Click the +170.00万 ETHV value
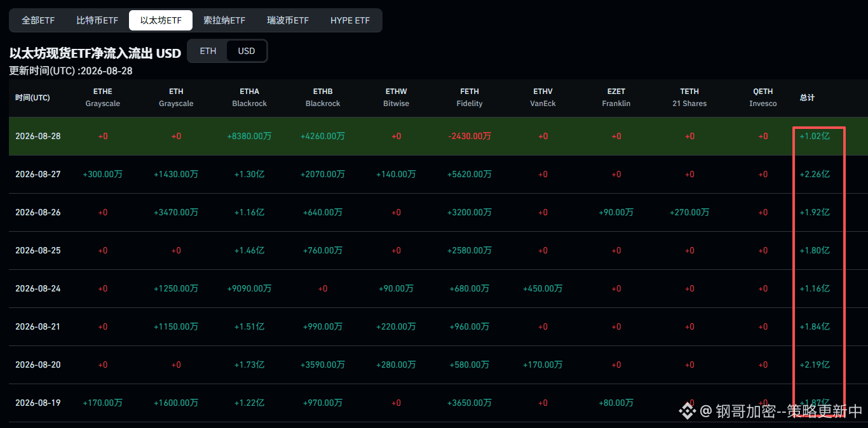868x428 pixels. [x=543, y=364]
